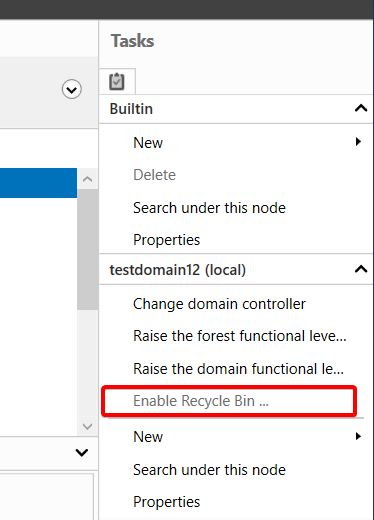Select Delete under Builtin
The height and width of the screenshot is (520, 374).
(x=154, y=175)
